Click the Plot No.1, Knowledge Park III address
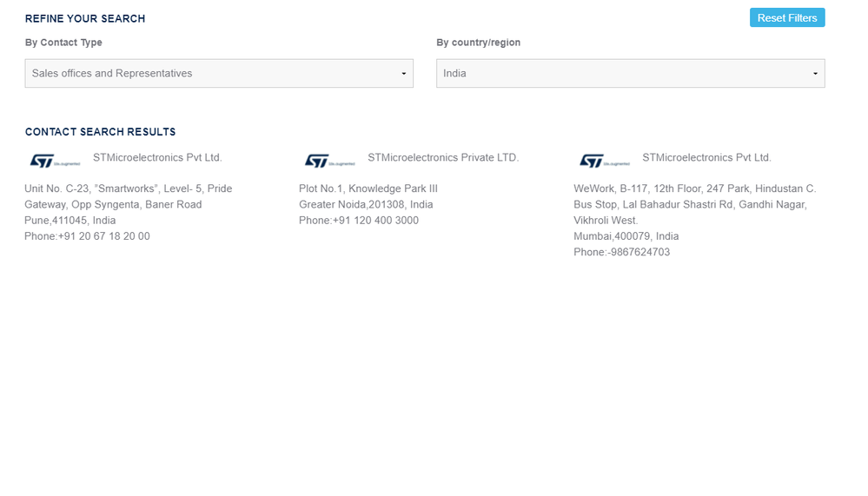This screenshot has height=496, width=868. click(368, 188)
